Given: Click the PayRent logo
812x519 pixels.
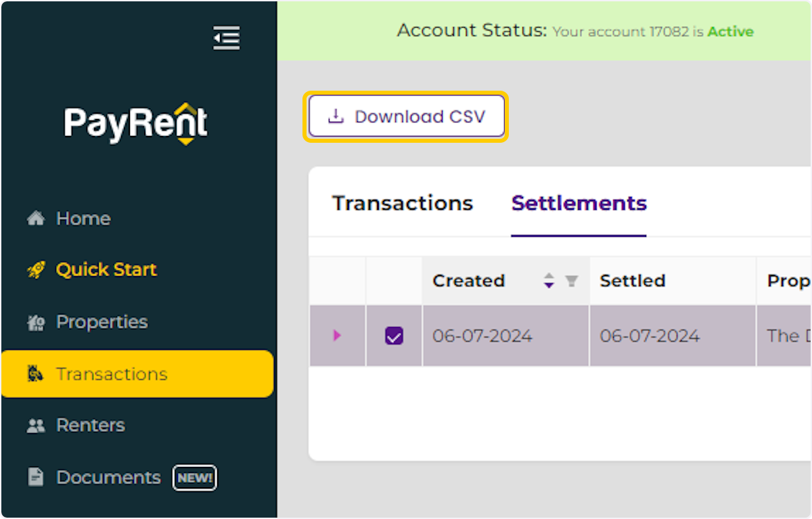Looking at the screenshot, I should click(135, 124).
